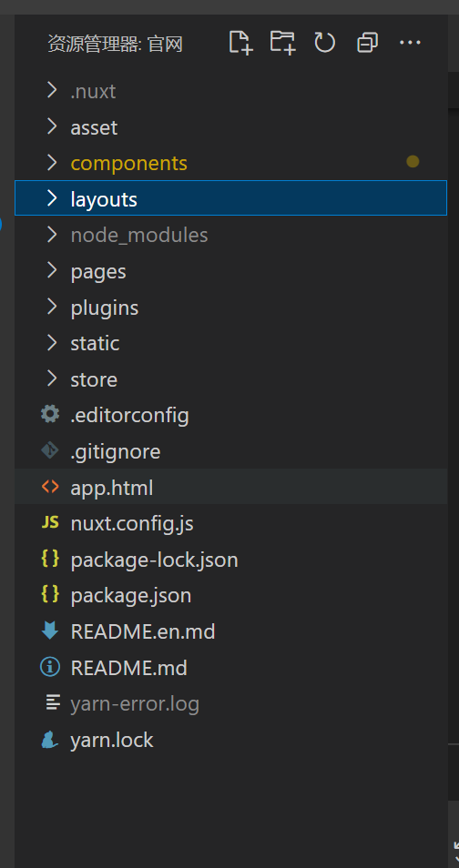
Task: Click the gear icon beside .editorconfig
Action: point(50,414)
